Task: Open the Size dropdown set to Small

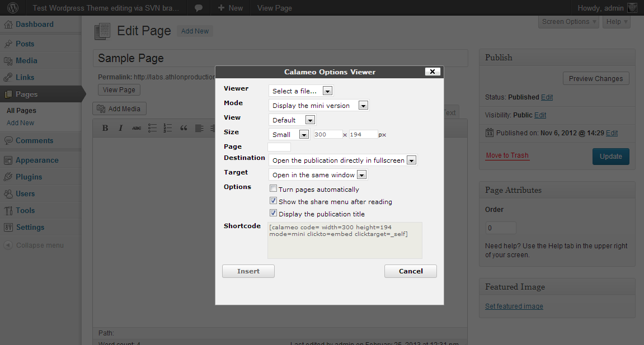Action: (x=289, y=134)
